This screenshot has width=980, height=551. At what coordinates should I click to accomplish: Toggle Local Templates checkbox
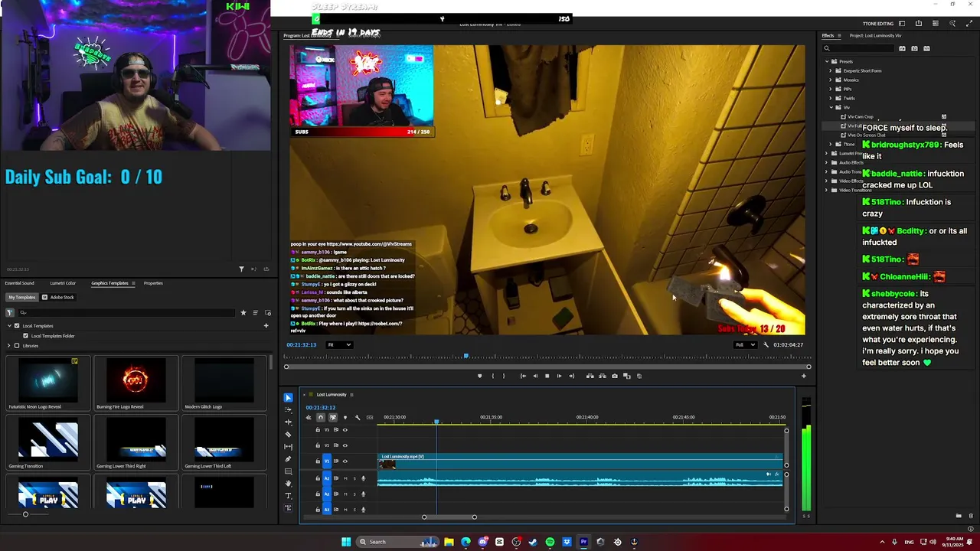(x=17, y=326)
